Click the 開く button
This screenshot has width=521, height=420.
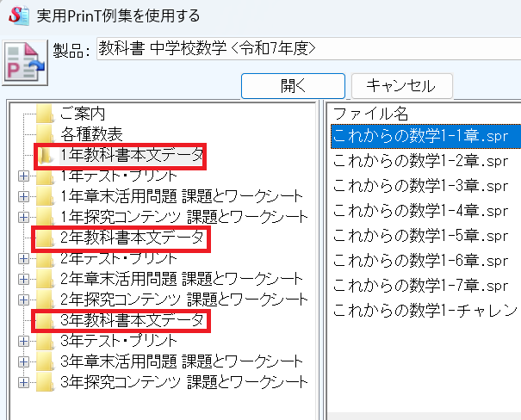tap(293, 86)
